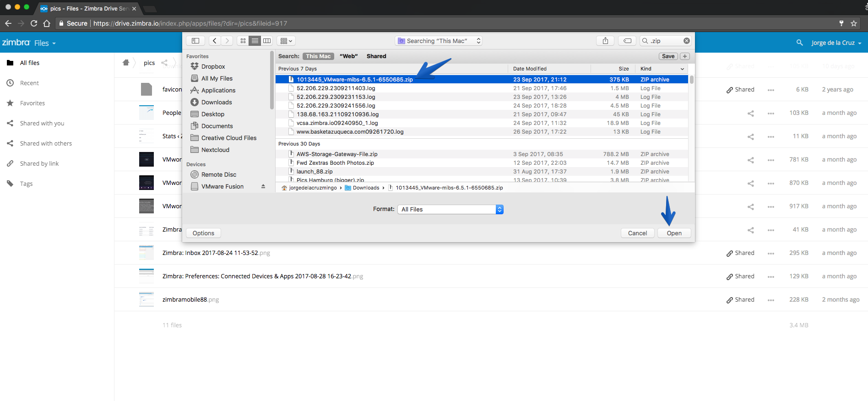
Task: Open the Jorge de la Cruz user menu
Action: click(x=836, y=43)
